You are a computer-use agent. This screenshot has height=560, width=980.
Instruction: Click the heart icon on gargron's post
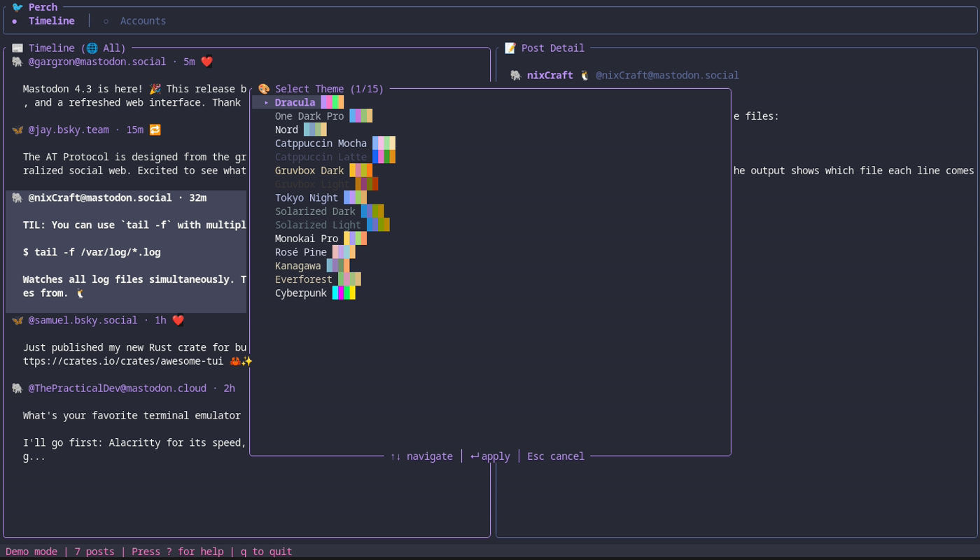(206, 62)
